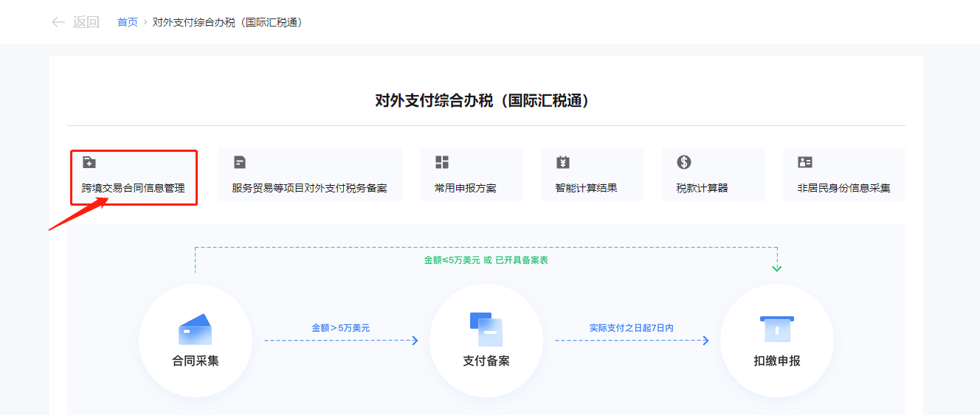
Task: Click the folder icon above 跨境交易合同信息管理
Action: pyautogui.click(x=89, y=162)
